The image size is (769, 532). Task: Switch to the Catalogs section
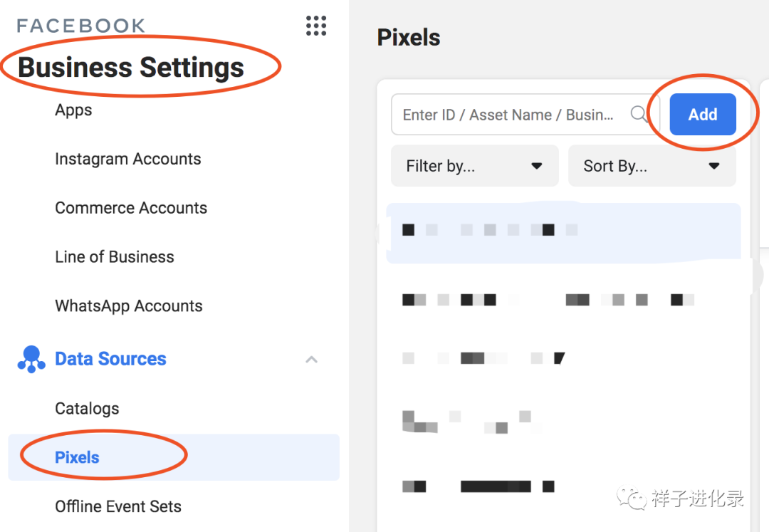click(x=87, y=408)
